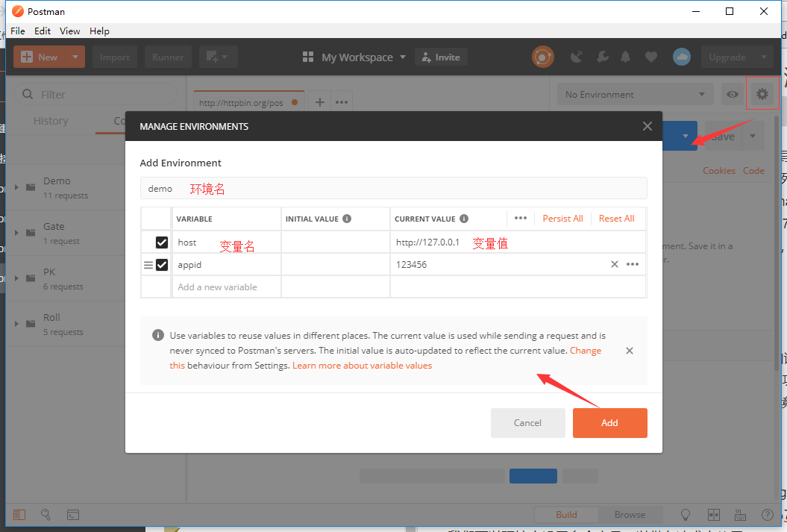Image resolution: width=787 pixels, height=532 pixels.
Task: Click Reset All link
Action: tap(616, 219)
